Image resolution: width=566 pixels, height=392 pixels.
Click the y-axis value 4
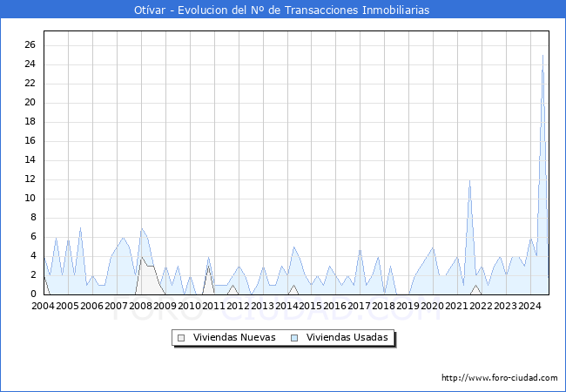[x=34, y=255]
